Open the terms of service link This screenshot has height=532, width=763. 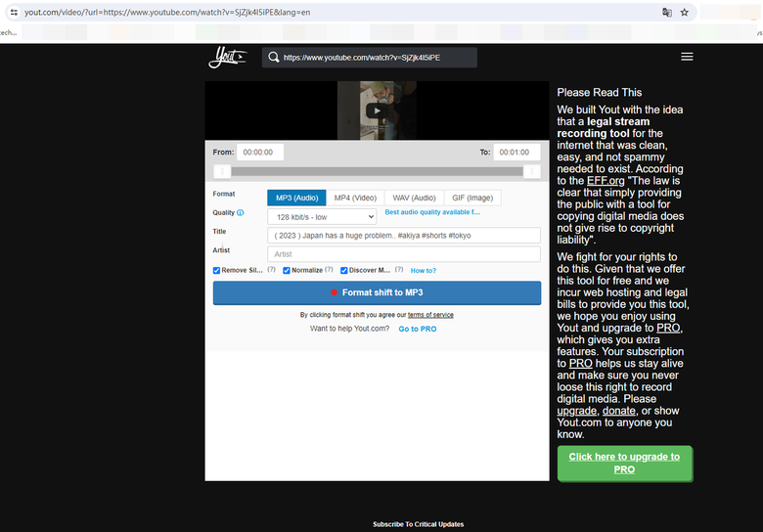click(x=430, y=315)
